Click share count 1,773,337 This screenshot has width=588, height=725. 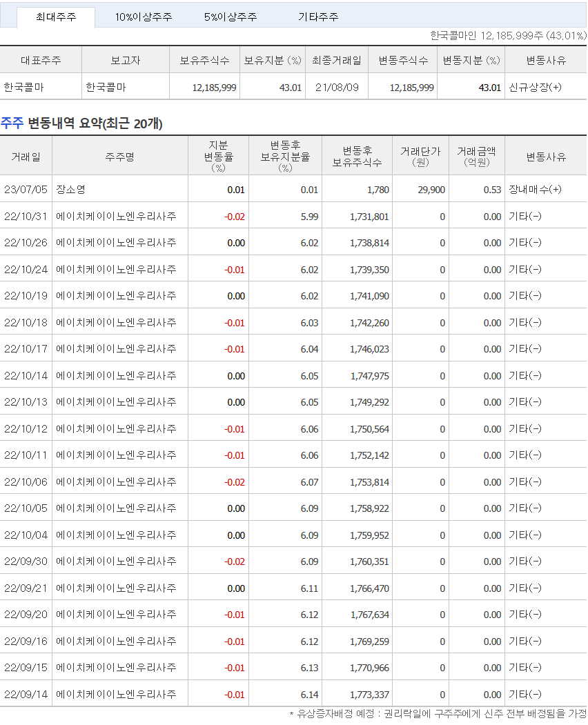[369, 695]
